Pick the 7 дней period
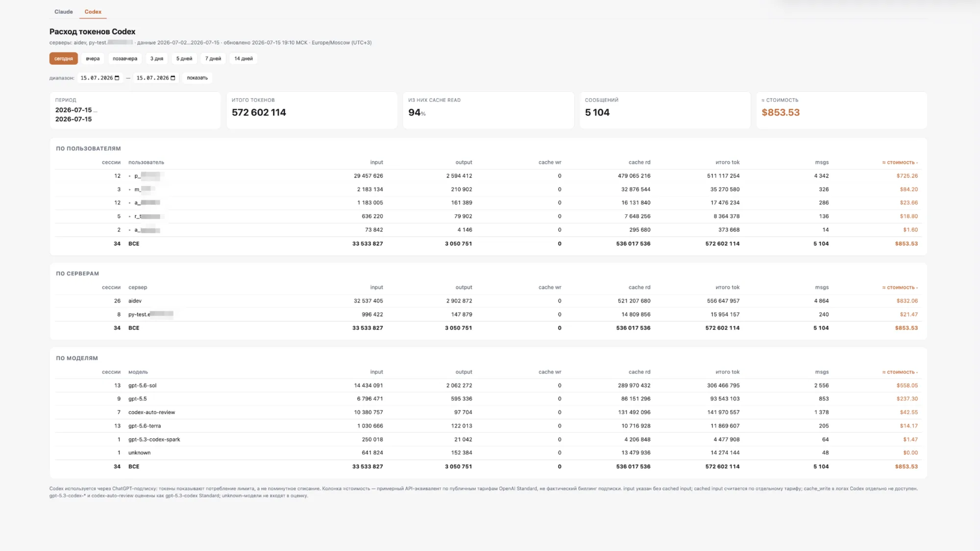 coord(213,58)
